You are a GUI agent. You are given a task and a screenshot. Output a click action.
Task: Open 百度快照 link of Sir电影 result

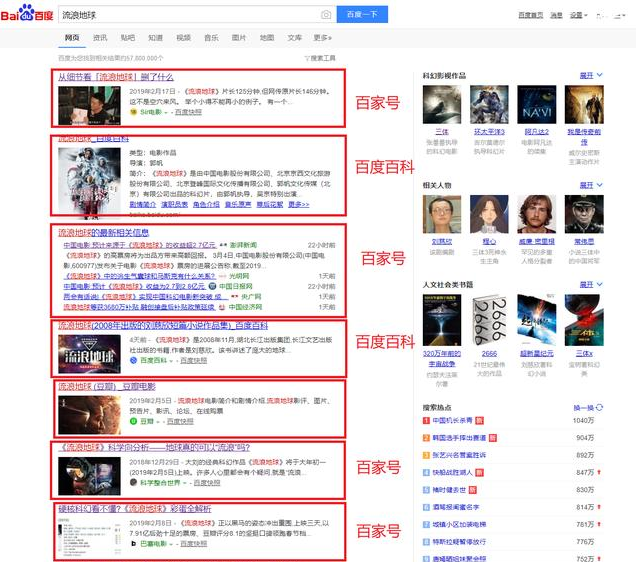tap(189, 112)
